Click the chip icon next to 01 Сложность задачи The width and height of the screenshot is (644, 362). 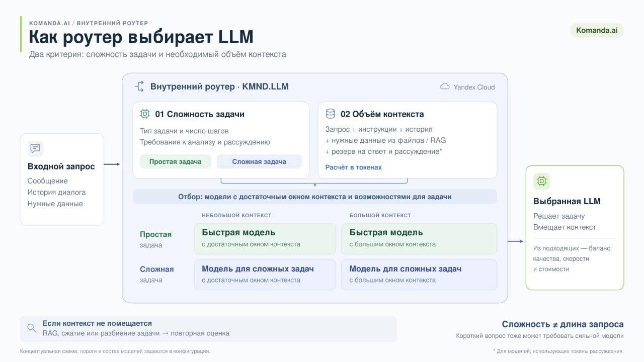[x=145, y=114]
